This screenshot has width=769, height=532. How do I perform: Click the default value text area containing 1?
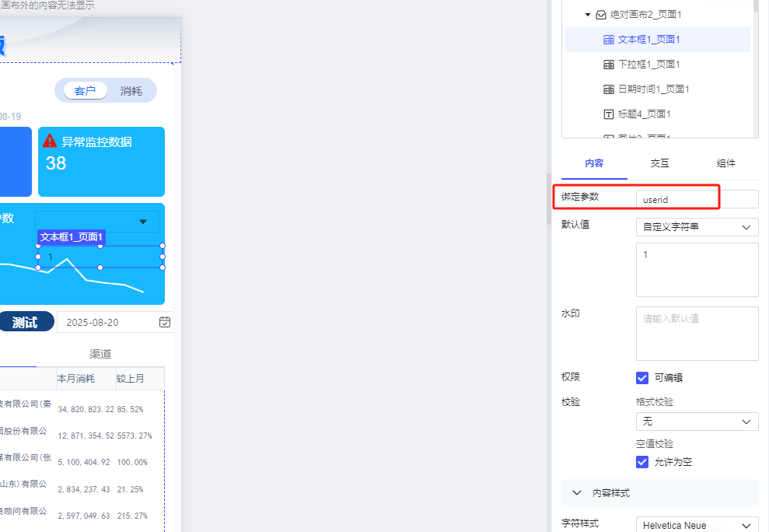(x=697, y=269)
